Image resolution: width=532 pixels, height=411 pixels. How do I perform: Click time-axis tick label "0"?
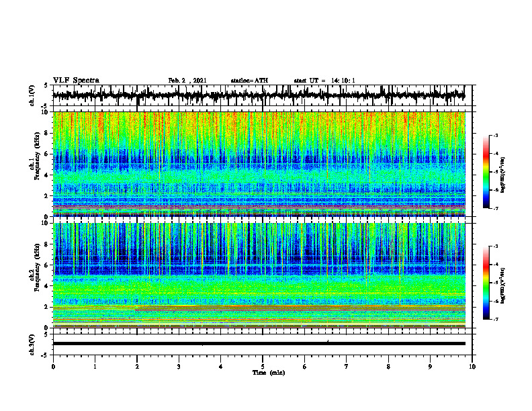click(53, 367)
